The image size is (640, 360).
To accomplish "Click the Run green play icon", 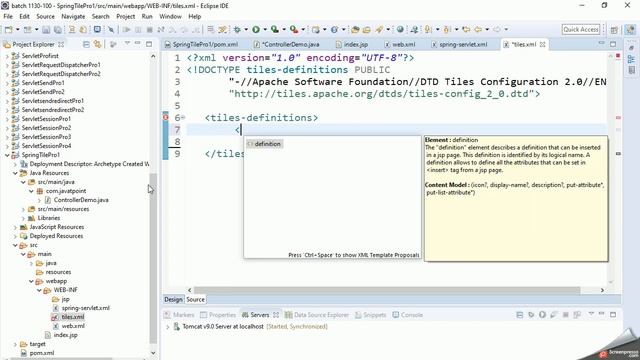I will 256,29.
